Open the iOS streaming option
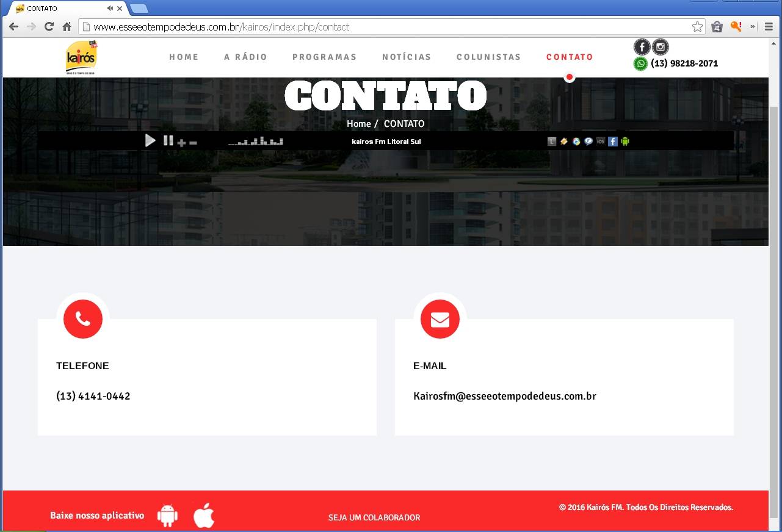 [x=600, y=141]
